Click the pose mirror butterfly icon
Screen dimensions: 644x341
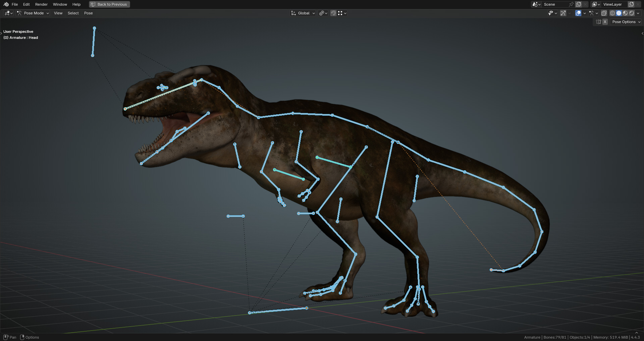(598, 22)
